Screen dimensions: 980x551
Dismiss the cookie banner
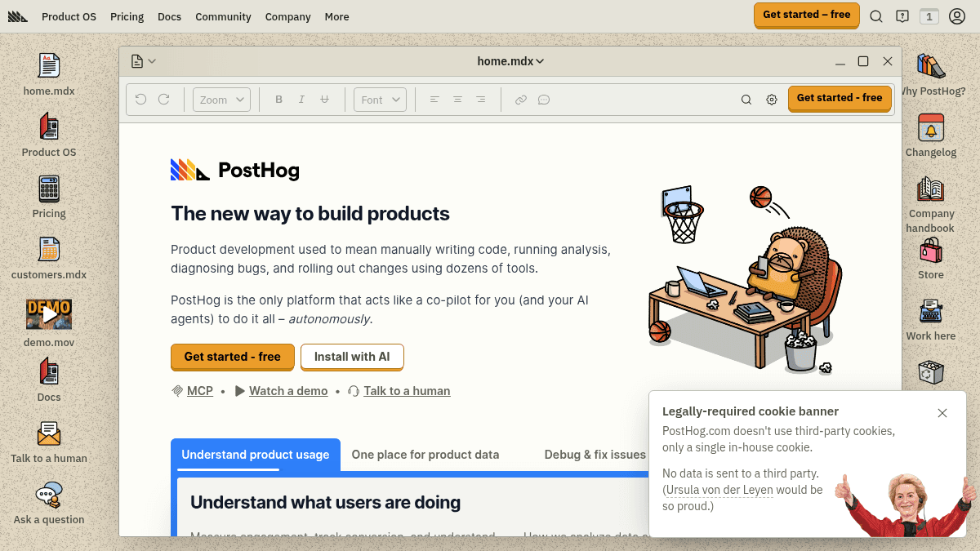pyautogui.click(x=942, y=413)
